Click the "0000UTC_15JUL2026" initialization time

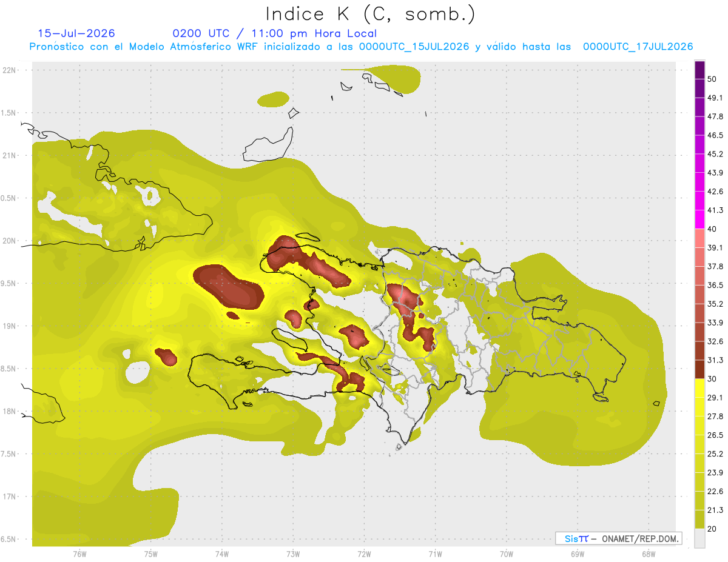coord(414,47)
